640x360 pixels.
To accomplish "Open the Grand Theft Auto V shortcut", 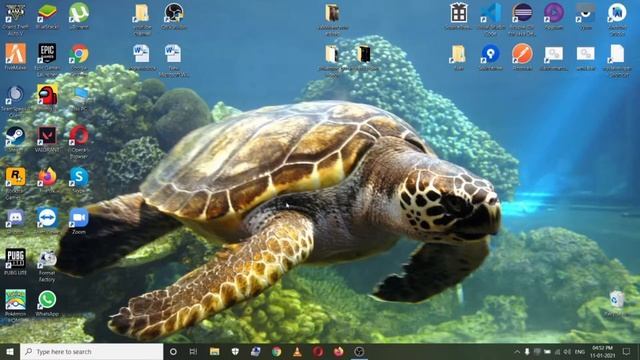I will coord(16,18).
